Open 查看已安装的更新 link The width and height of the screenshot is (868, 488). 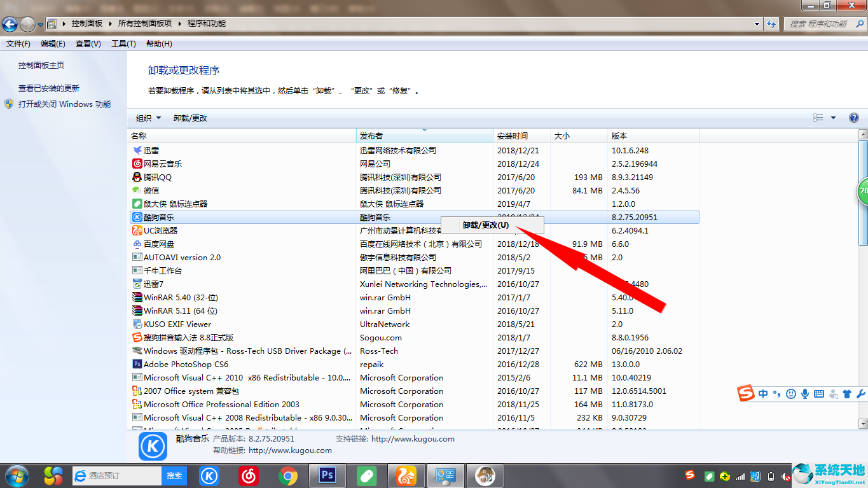(49, 88)
